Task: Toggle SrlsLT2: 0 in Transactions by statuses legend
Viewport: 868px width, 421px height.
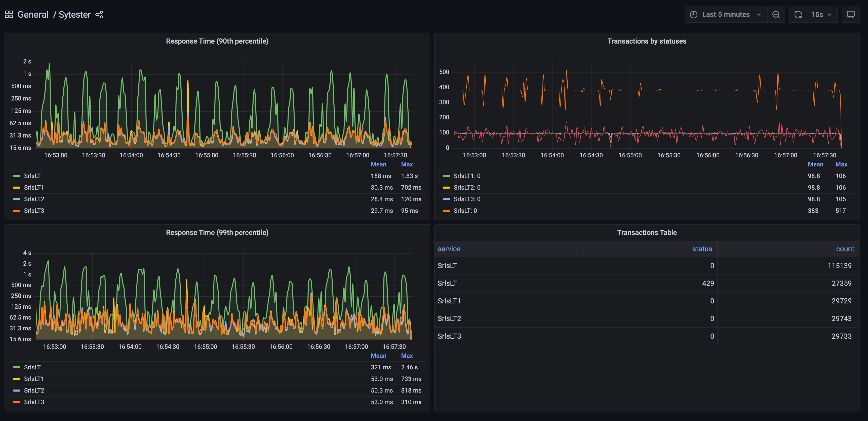Action: click(x=466, y=187)
